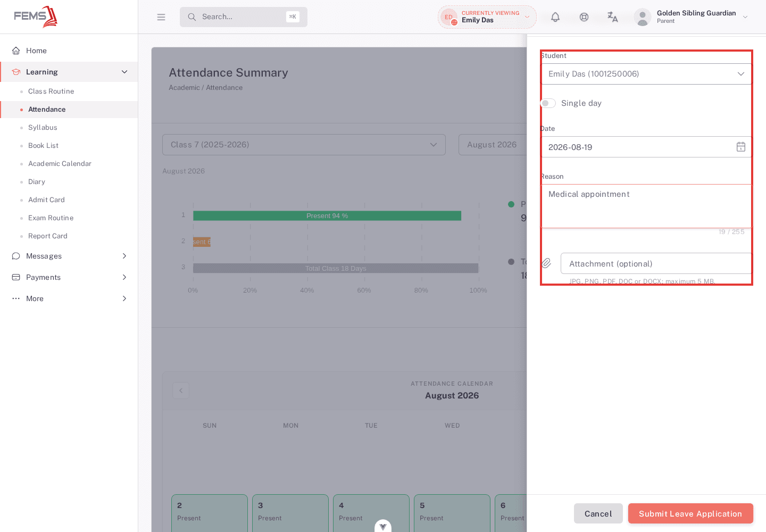The height and width of the screenshot is (532, 766).
Task: Click the Learning graduation cap icon
Action: [x=16, y=72]
